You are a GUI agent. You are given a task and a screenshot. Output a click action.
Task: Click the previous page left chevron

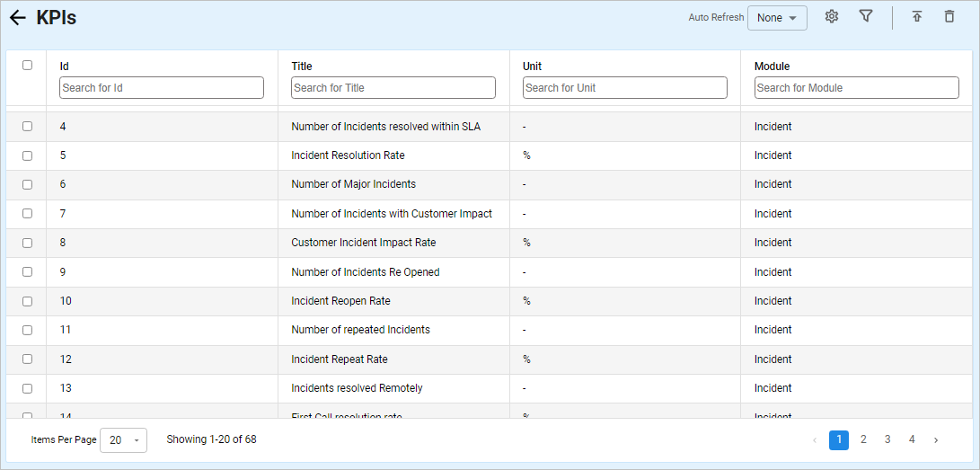click(815, 440)
